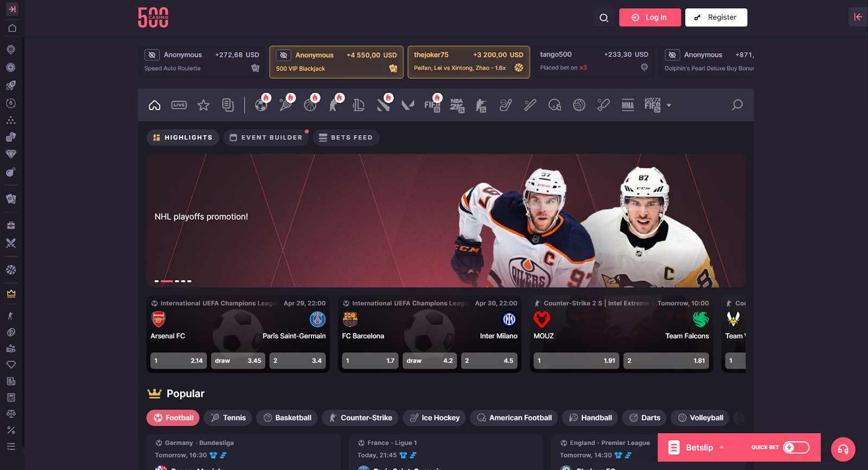
Task: Select the volleyball icon in sports toolbar
Action: 579,105
